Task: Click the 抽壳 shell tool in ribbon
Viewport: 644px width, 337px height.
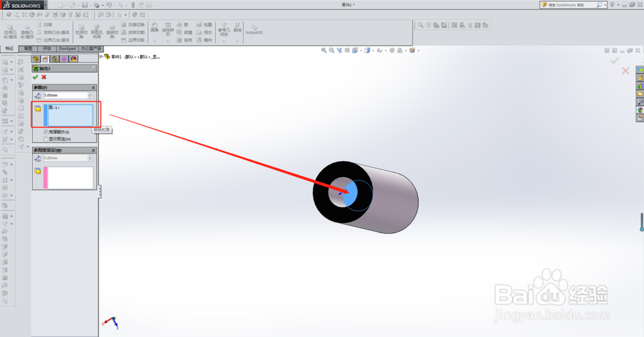Action: pos(184,40)
